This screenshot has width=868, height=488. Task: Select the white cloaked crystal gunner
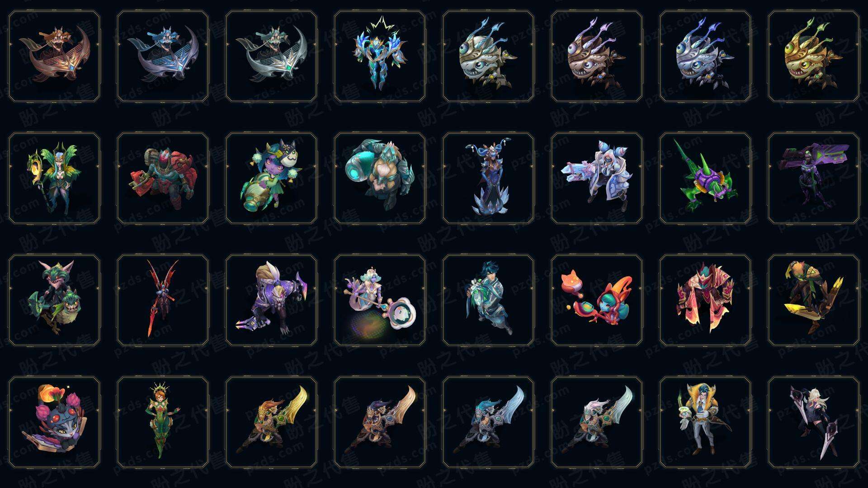point(597,178)
